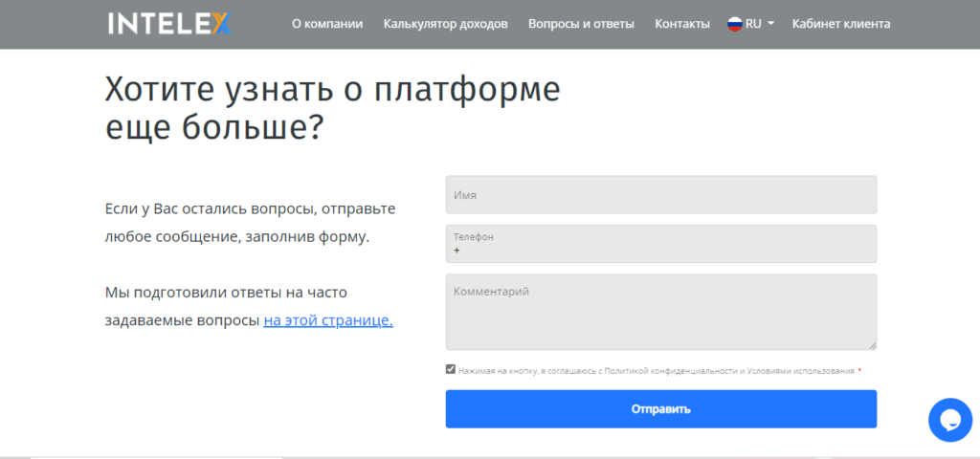
Task: Focus the Имя input field
Action: [x=661, y=195]
